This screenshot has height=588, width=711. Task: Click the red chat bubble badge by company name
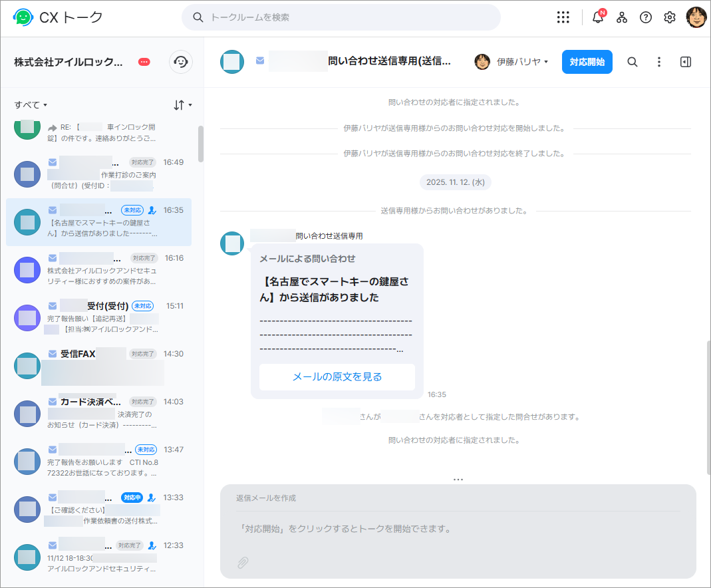click(x=144, y=62)
